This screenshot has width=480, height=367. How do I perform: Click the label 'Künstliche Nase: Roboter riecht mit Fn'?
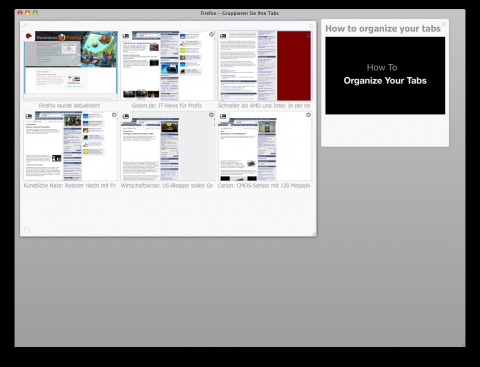tap(70, 185)
